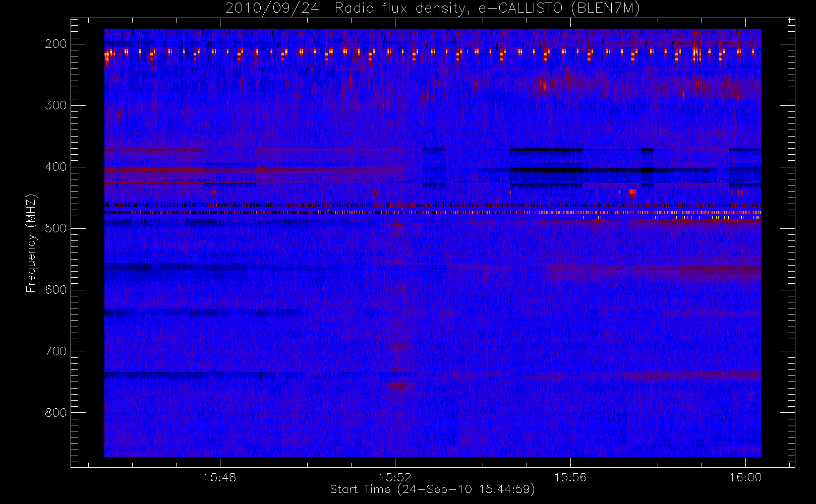Click the plot title 'Radio flux density, e-CALLISTO (BLEN7M)'
This screenshot has height=504, width=816.
tap(487, 9)
